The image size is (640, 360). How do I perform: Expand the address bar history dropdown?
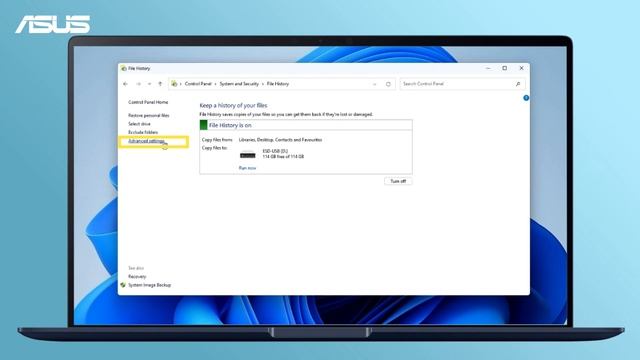pyautogui.click(x=374, y=84)
